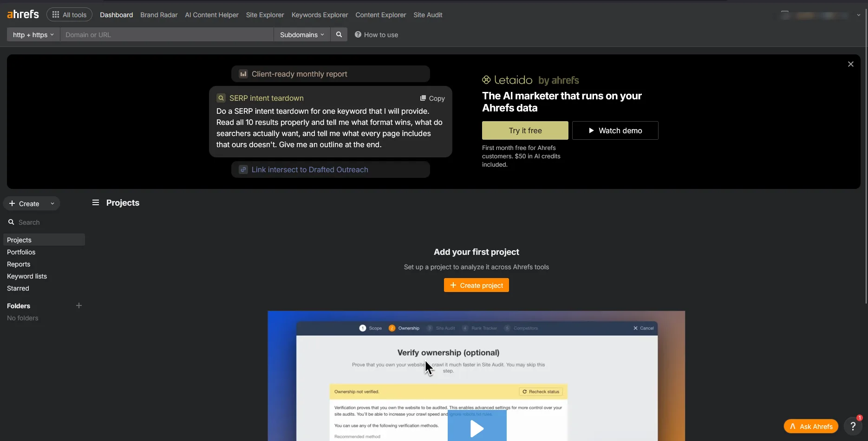
Task: Click the magnifier search button
Action: [339, 35]
